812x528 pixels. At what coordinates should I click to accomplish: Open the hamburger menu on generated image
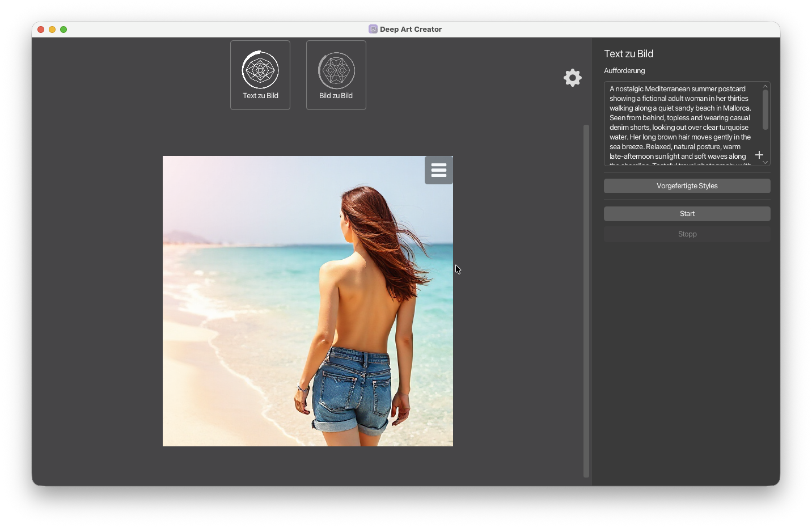pos(439,170)
